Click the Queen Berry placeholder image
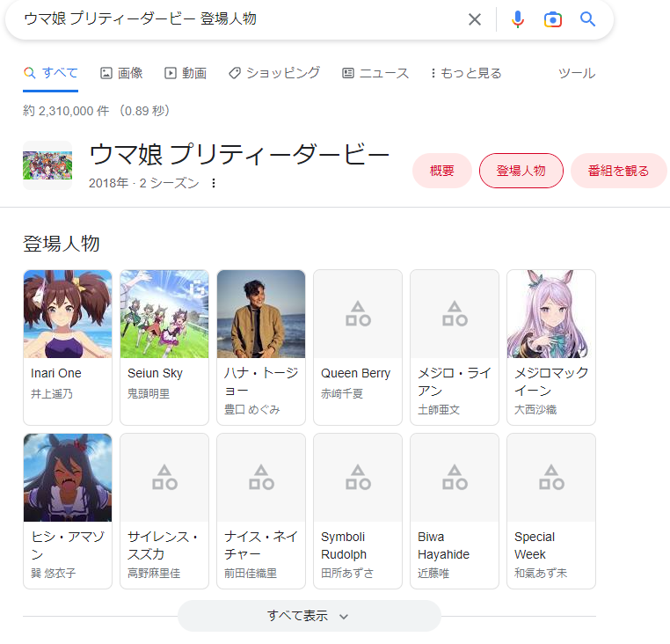670x644 pixels. click(x=358, y=314)
